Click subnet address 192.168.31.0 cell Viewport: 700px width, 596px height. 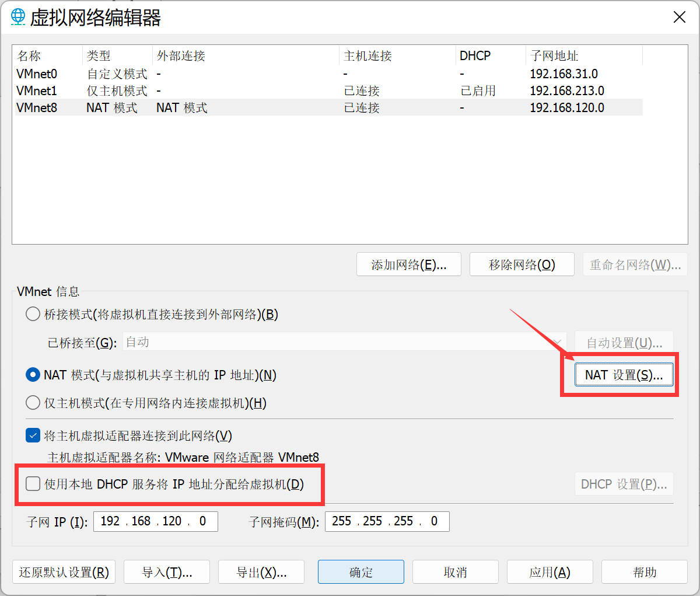pos(564,74)
